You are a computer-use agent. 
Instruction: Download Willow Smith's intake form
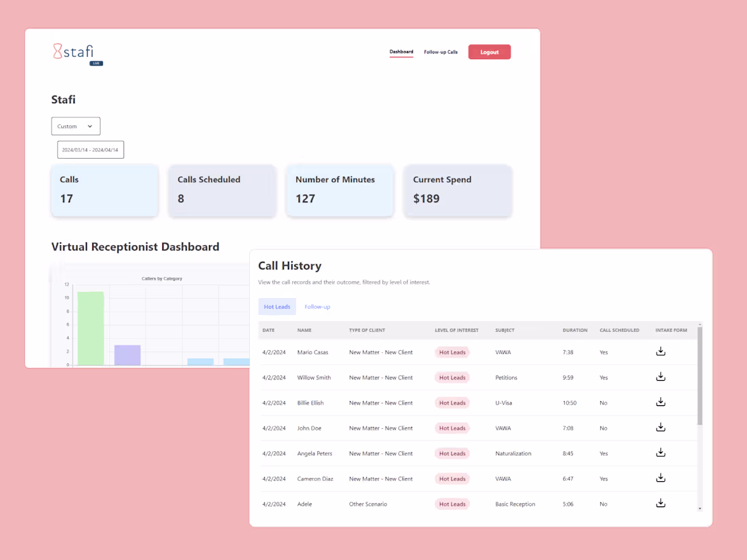[660, 377]
